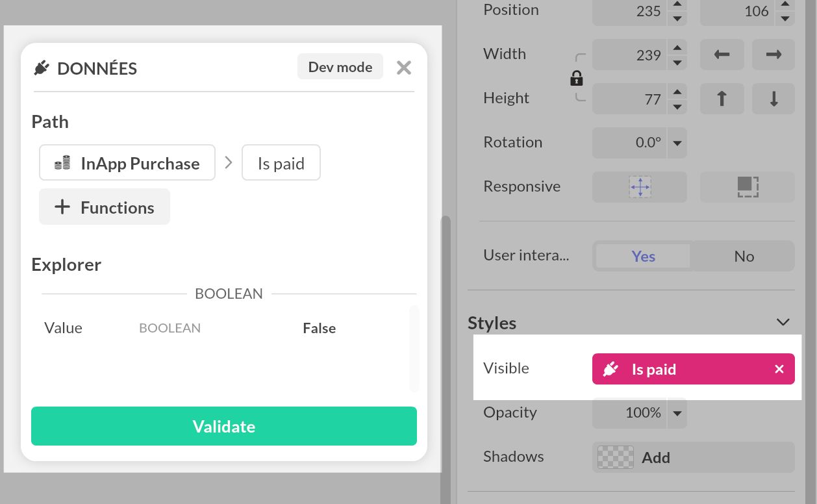Select the Responsive move anchor icon

[639, 186]
